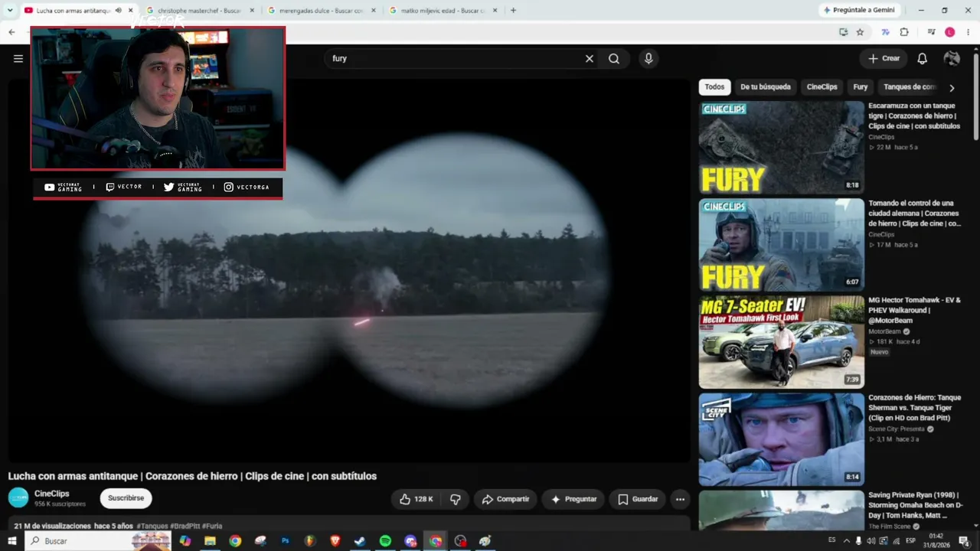This screenshot has height=551, width=980.
Task: Open 'Tanque Sherman vs. Tanque Tiger' thumbnail
Action: 781,439
